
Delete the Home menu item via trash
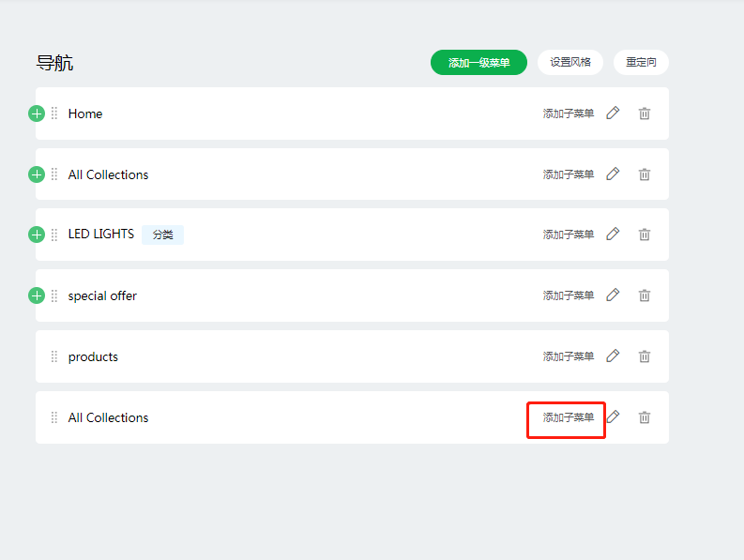click(x=644, y=114)
